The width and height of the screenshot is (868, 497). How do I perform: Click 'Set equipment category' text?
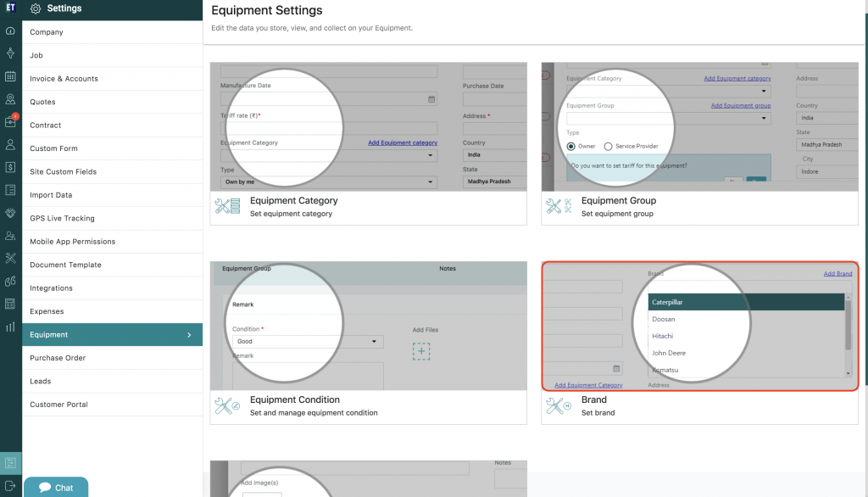[291, 214]
